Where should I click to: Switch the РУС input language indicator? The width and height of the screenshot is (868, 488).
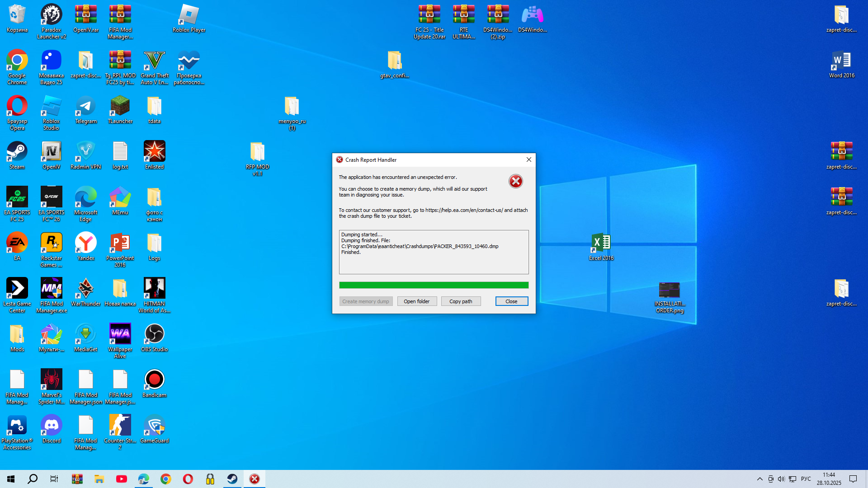tap(806, 479)
